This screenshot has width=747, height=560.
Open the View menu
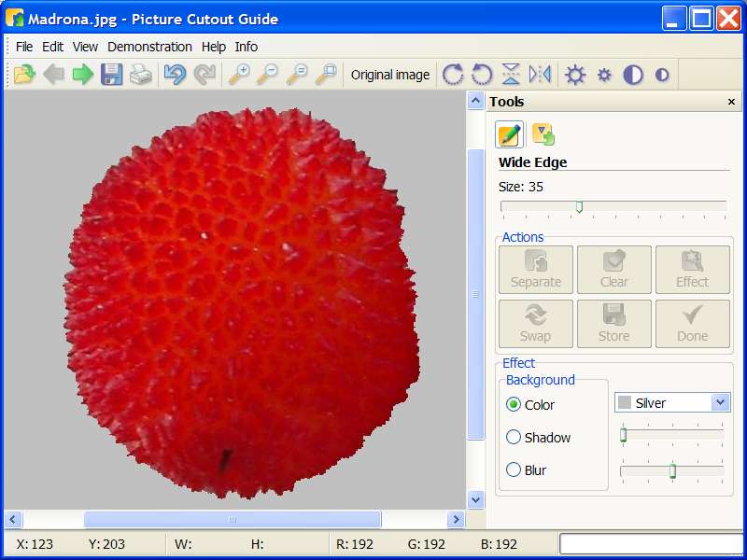point(85,47)
